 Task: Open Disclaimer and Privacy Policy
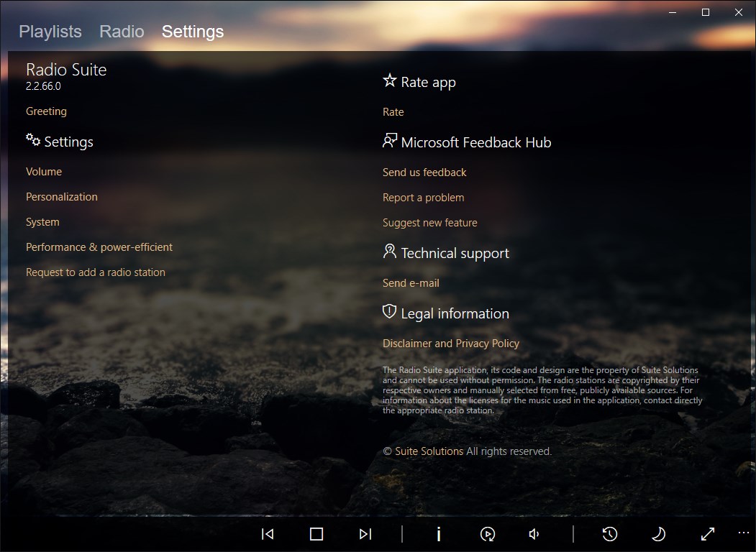click(x=451, y=344)
